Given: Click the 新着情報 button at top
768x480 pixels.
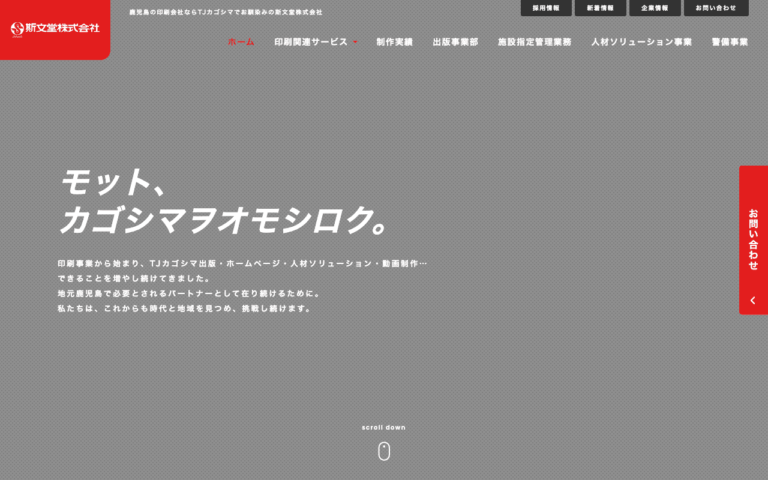Looking at the screenshot, I should (600, 8).
